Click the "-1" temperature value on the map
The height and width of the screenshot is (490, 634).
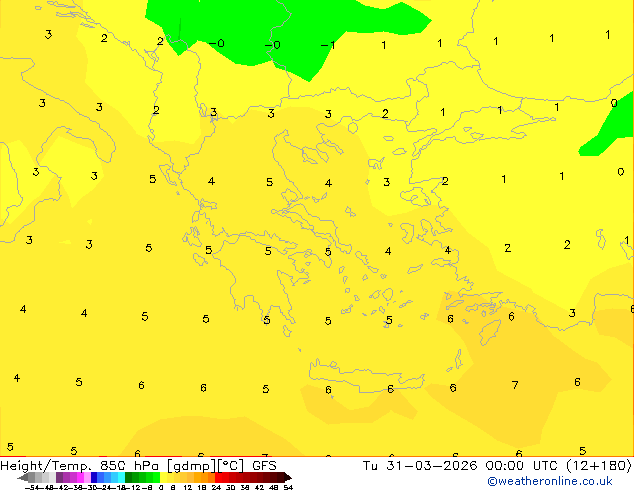point(328,45)
